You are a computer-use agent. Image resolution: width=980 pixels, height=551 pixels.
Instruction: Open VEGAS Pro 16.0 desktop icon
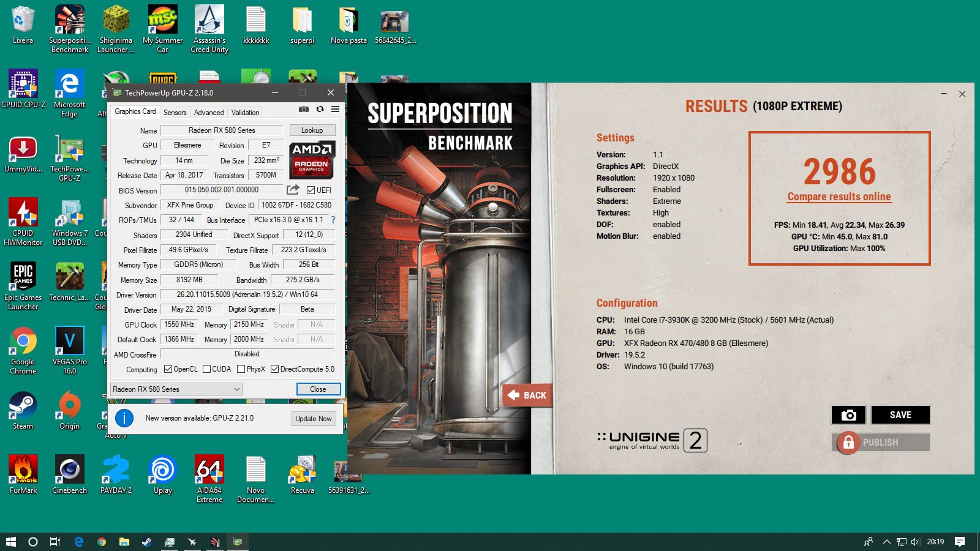point(70,350)
